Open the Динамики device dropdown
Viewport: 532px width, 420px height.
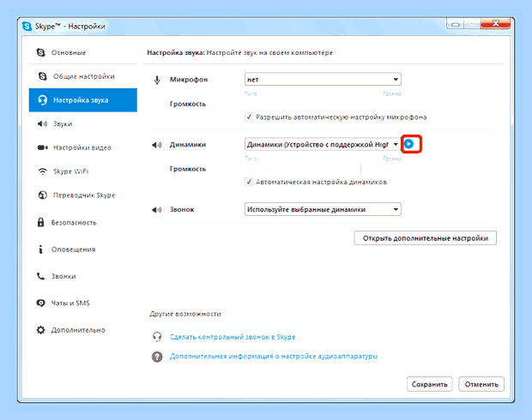coord(323,144)
